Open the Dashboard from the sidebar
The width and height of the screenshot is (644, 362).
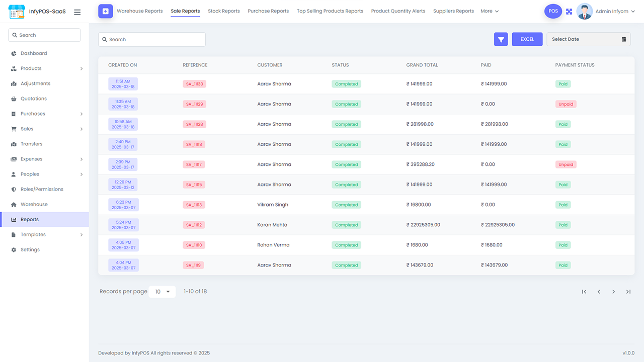[x=33, y=53]
